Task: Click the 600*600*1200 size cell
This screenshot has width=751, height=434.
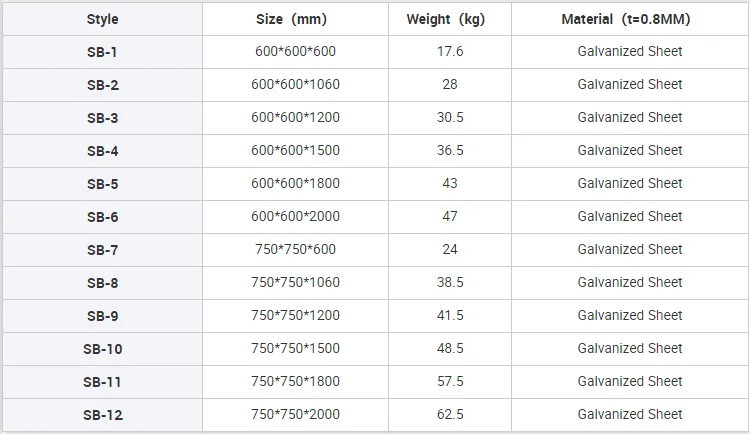Action: [x=295, y=117]
